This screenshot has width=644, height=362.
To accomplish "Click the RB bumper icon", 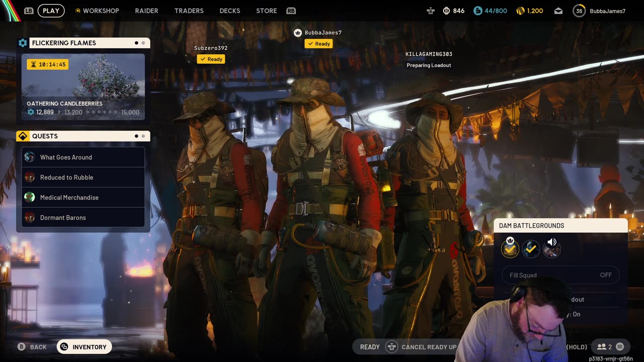I will (x=291, y=11).
